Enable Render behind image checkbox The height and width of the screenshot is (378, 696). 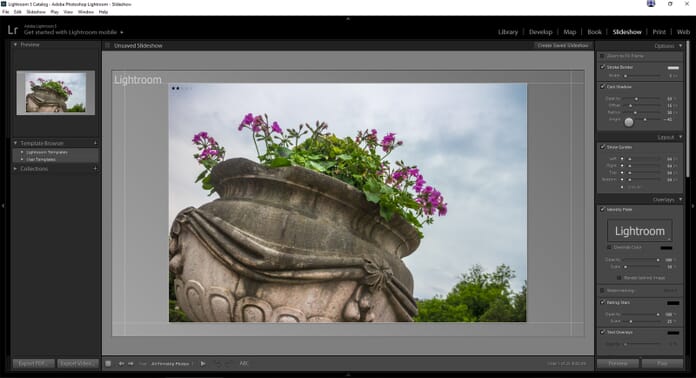(619, 278)
